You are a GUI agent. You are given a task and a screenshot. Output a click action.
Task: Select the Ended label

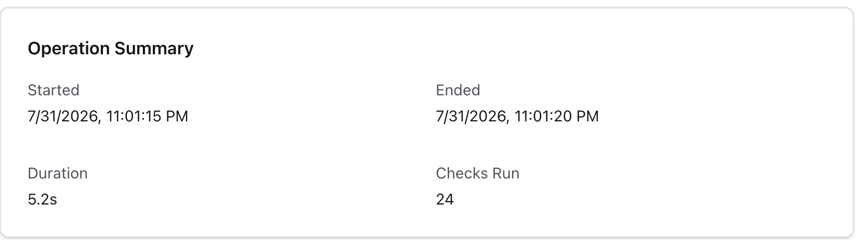(458, 90)
